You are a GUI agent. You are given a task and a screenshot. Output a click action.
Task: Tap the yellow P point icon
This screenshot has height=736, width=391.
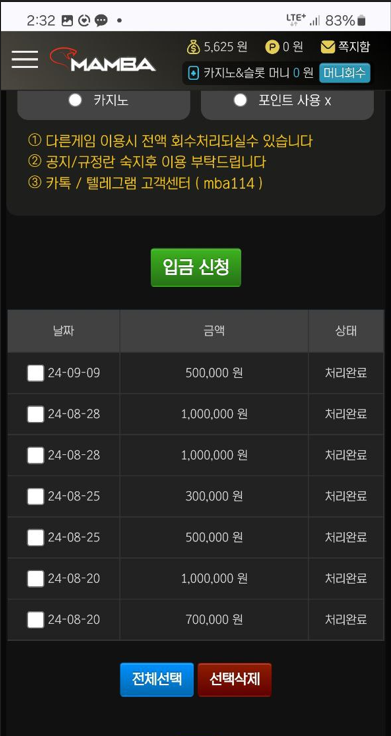[x=272, y=47]
